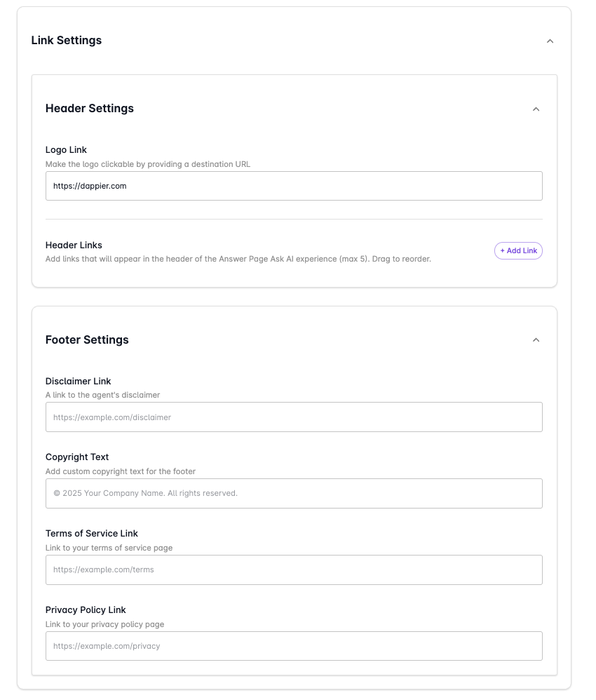Click the Footer Settings heading
Screen dimensions: 596x700
click(87, 339)
